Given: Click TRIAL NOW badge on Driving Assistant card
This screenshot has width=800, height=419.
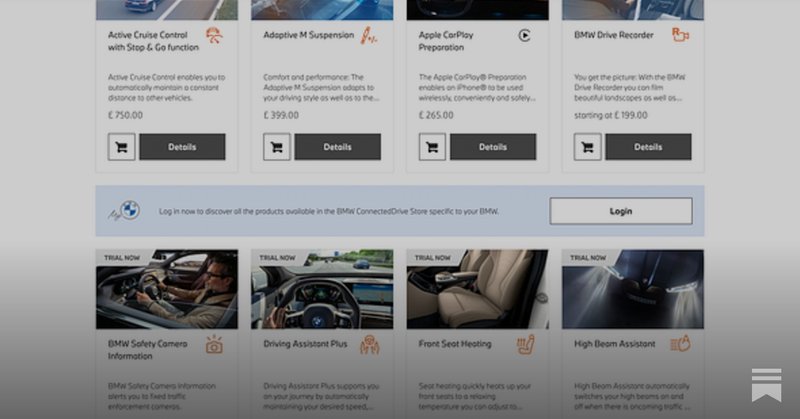Looking at the screenshot, I should (x=278, y=258).
